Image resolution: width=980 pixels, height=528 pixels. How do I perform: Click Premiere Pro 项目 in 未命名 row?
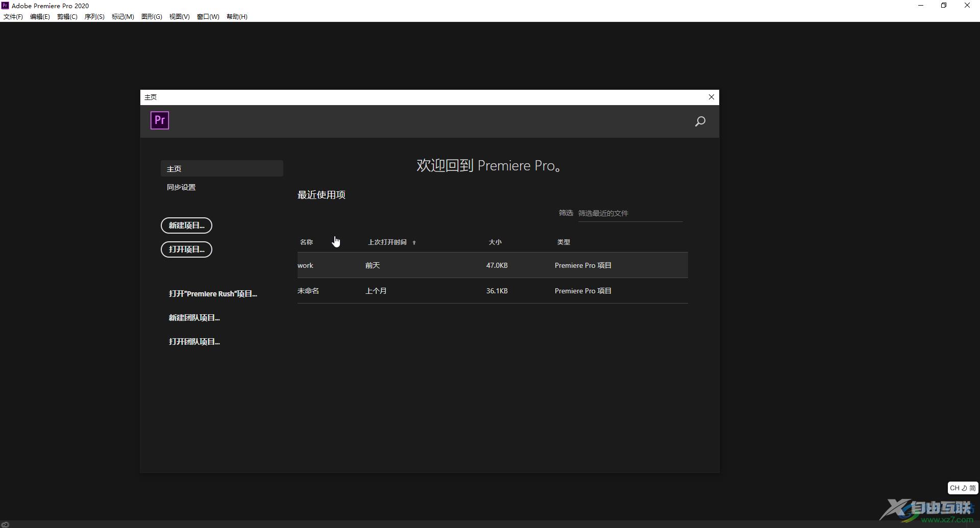tap(583, 291)
